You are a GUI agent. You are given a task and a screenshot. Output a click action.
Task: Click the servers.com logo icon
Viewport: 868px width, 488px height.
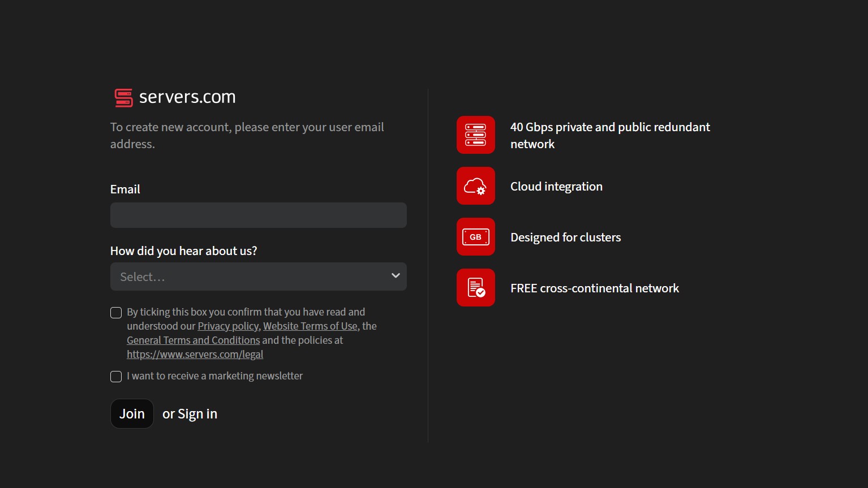(x=124, y=98)
